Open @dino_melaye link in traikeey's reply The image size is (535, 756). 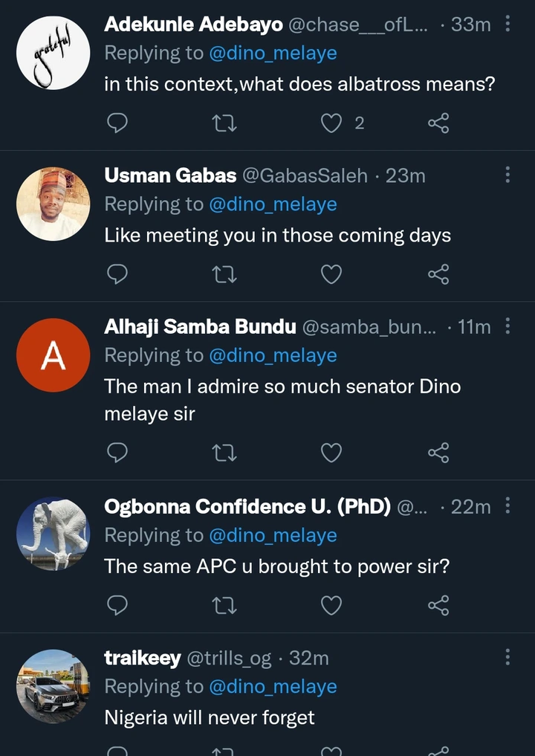coord(273,687)
